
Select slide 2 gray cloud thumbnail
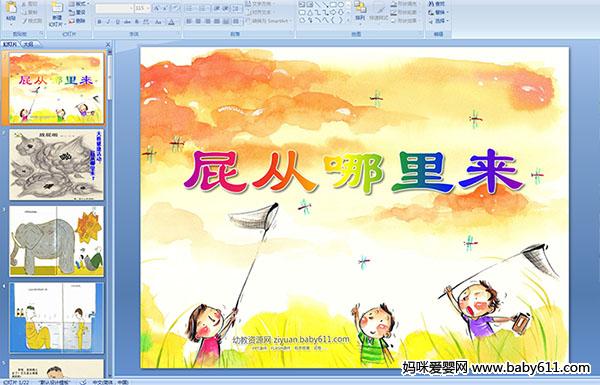(57, 165)
